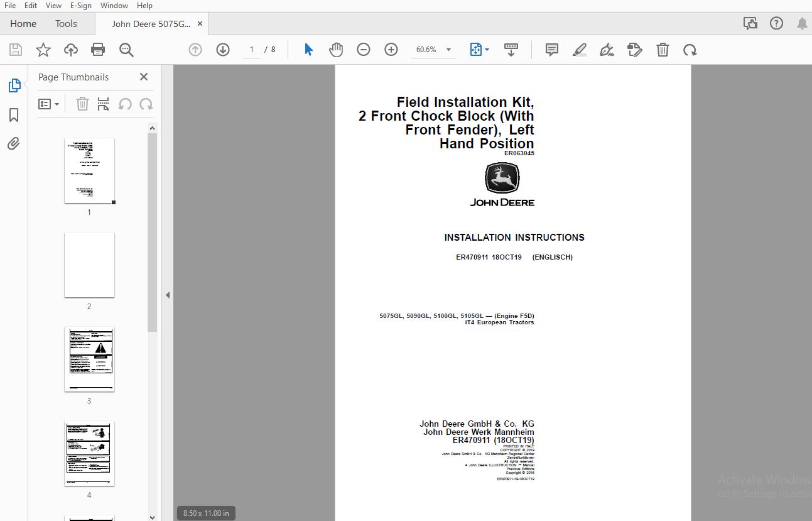Open the Edit menu
The width and height of the screenshot is (812, 521).
[31, 6]
